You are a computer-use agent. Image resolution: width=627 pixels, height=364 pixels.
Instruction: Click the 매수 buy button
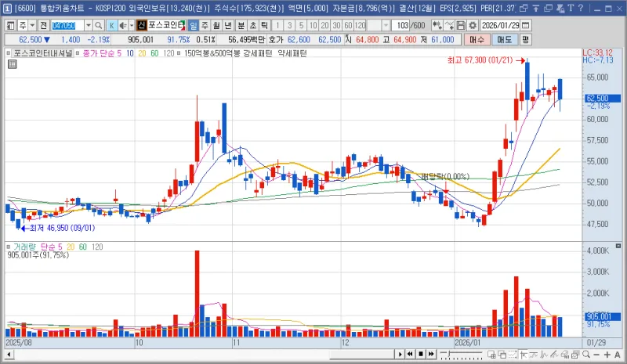point(477,38)
